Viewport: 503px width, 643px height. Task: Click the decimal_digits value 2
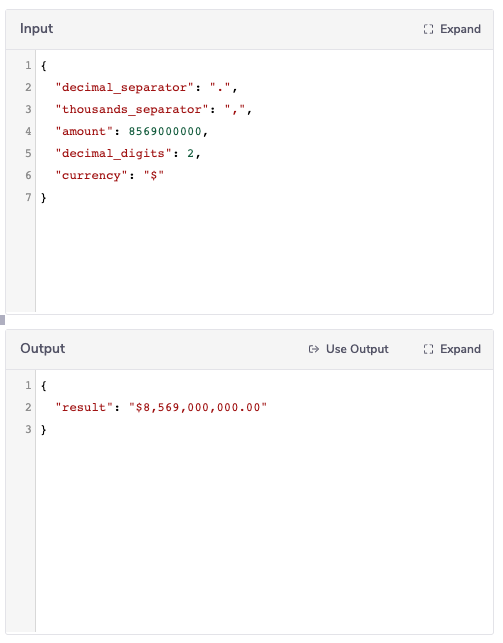(191, 153)
